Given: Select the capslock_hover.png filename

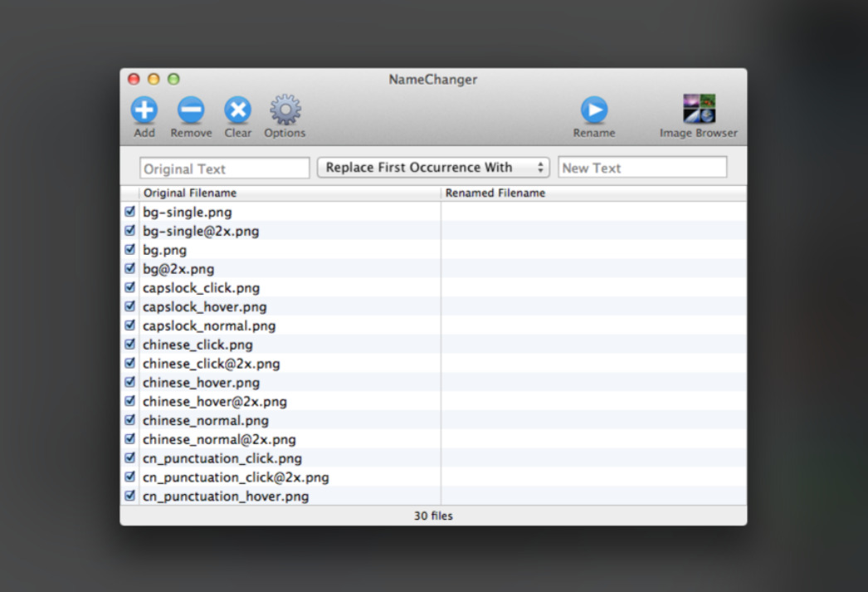Looking at the screenshot, I should 204,307.
